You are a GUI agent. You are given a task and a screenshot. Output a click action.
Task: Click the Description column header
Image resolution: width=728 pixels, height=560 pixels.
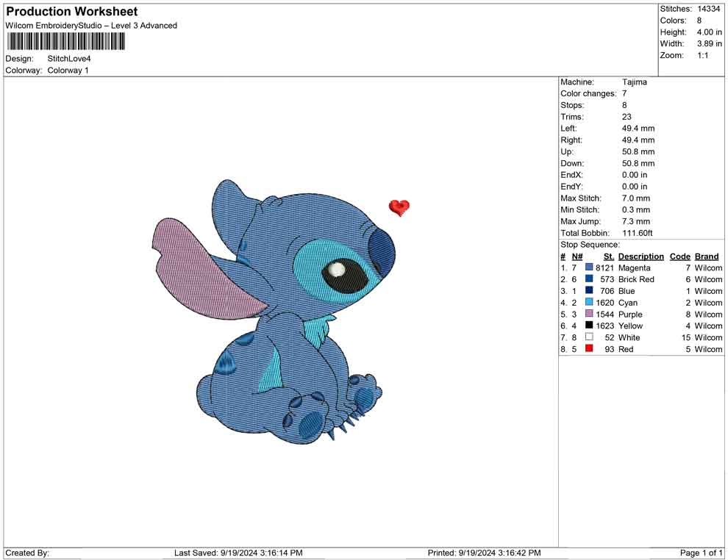[x=640, y=256]
